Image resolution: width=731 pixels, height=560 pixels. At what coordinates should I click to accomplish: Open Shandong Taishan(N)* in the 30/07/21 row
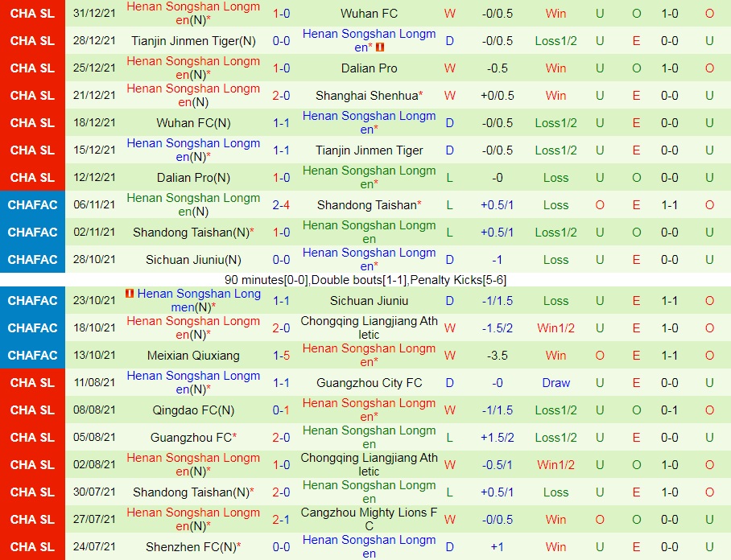click(193, 492)
